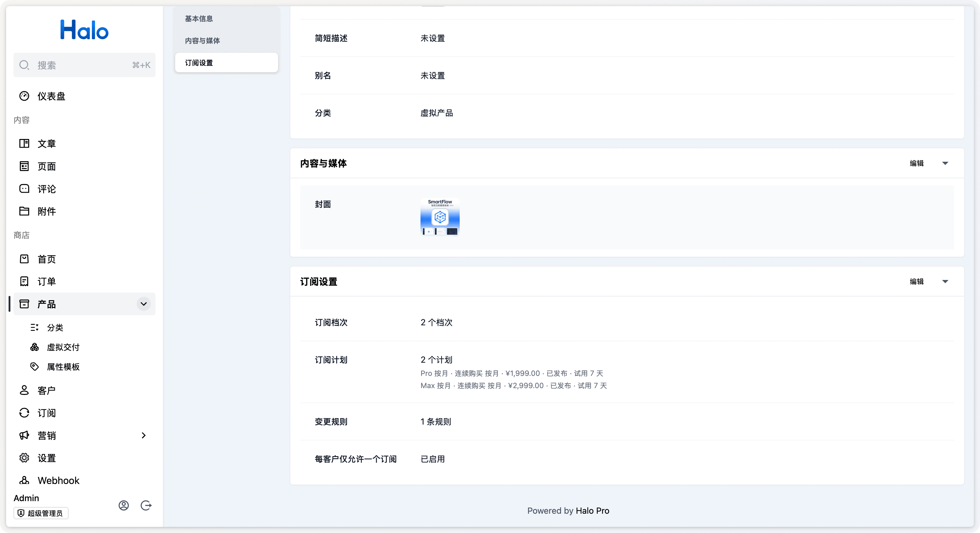This screenshot has height=533, width=980.
Task: Click the 营销 megaphone icon
Action: [x=24, y=435]
